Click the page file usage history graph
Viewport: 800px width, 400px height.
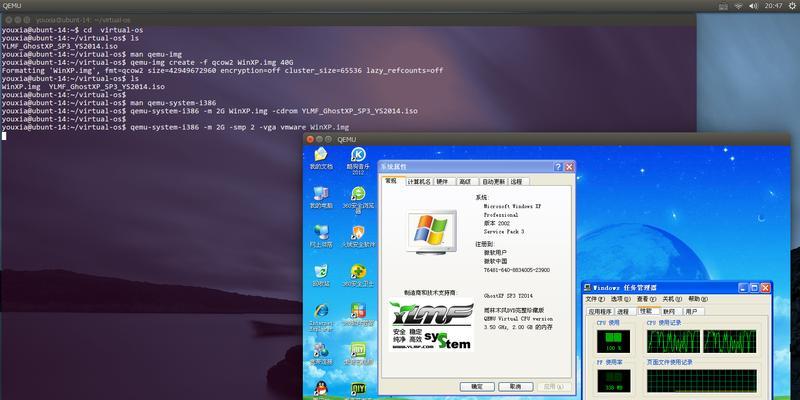click(702, 381)
